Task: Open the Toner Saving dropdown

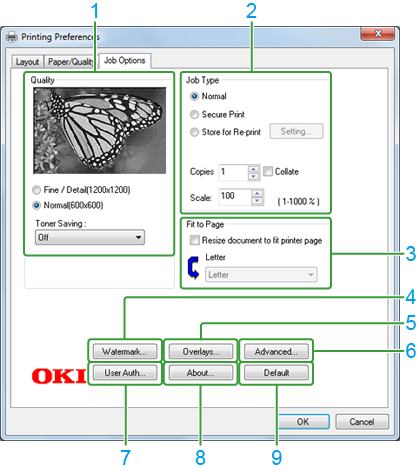Action: pyautogui.click(x=90, y=237)
